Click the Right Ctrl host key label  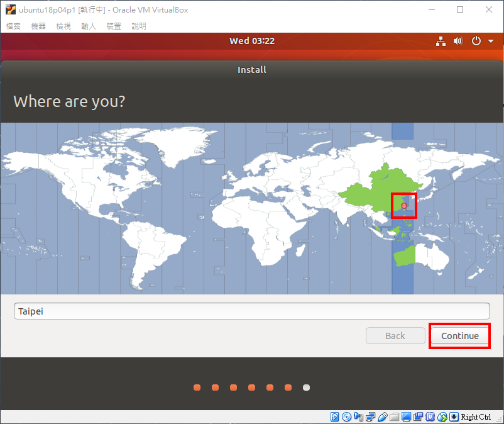(476, 417)
